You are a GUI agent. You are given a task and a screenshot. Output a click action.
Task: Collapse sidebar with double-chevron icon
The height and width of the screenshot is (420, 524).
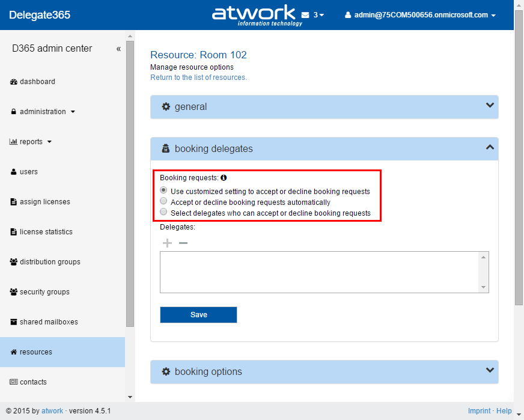[118, 49]
